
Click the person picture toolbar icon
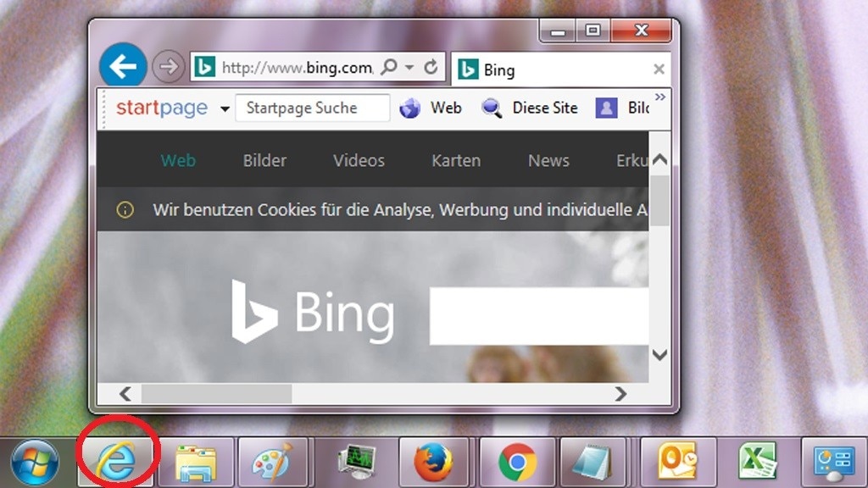pyautogui.click(x=606, y=108)
